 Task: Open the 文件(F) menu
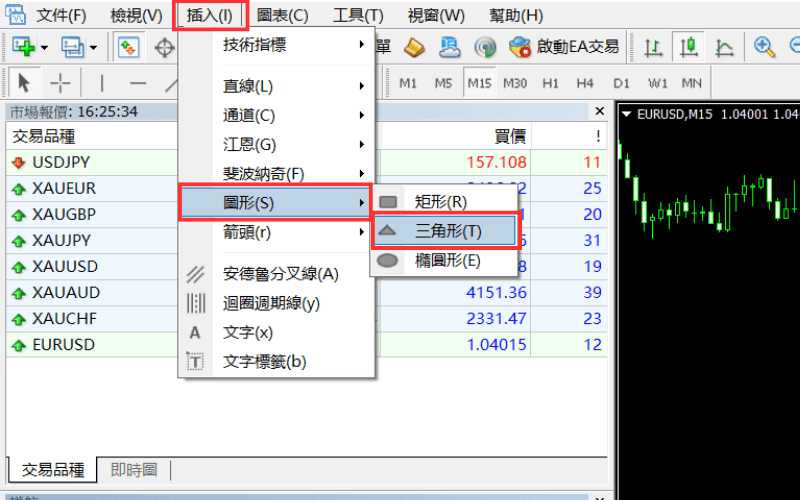pos(61,15)
